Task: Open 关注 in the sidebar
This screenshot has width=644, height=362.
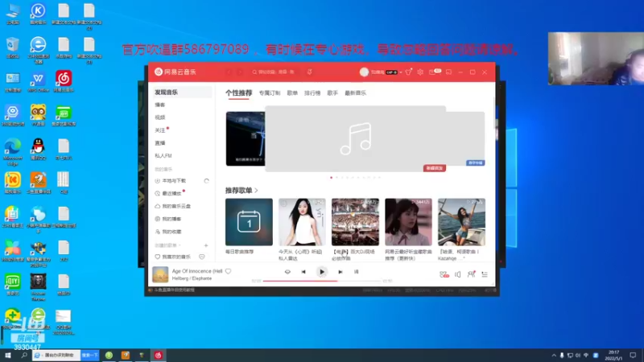Action: 159,130
